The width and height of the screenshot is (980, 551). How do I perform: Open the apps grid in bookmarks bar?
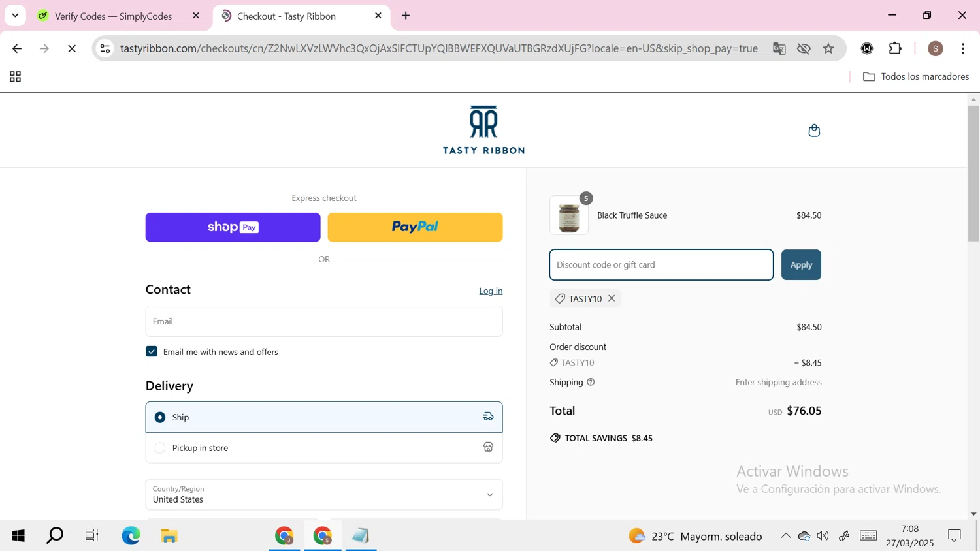click(15, 77)
